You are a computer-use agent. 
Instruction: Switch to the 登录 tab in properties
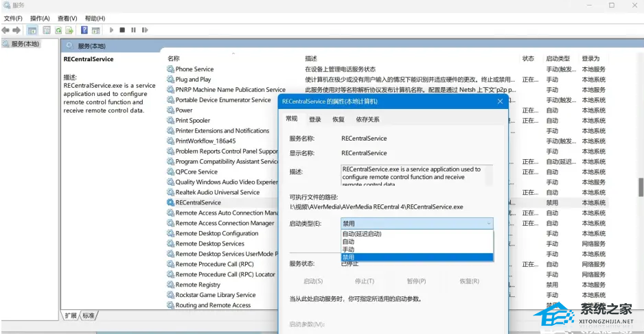coord(315,119)
